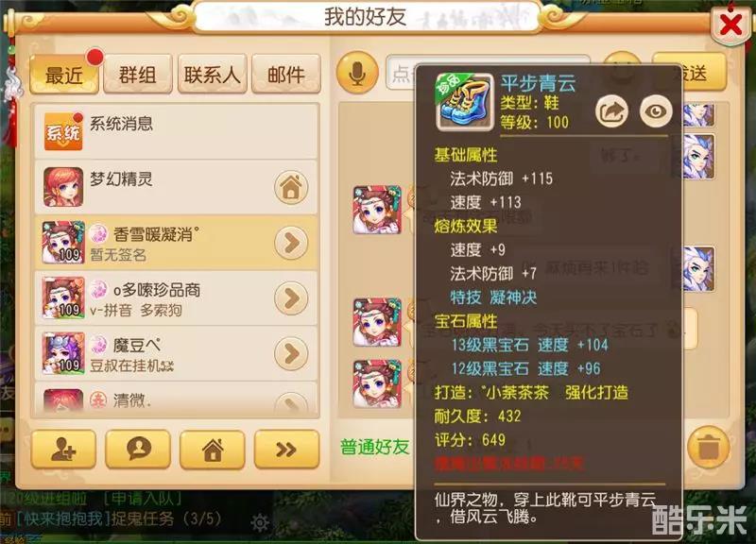Open 系统消息 system messages entry
756x544 pixels.
coord(177,131)
